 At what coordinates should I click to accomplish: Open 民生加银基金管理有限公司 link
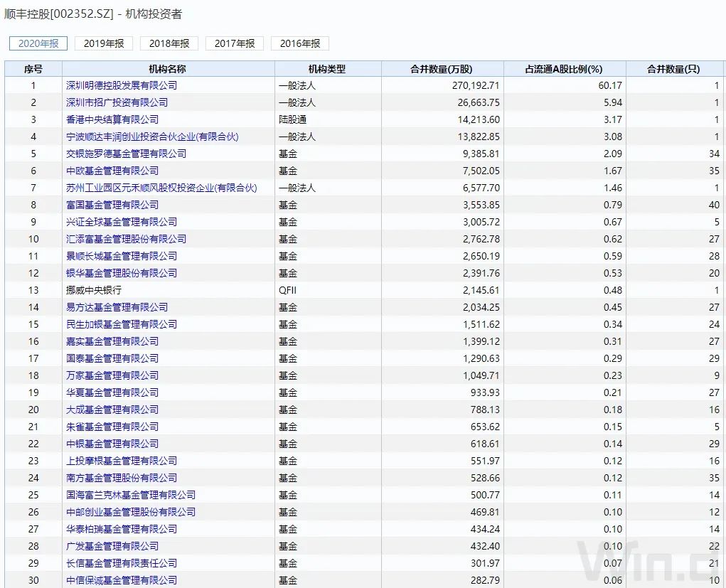(x=122, y=324)
